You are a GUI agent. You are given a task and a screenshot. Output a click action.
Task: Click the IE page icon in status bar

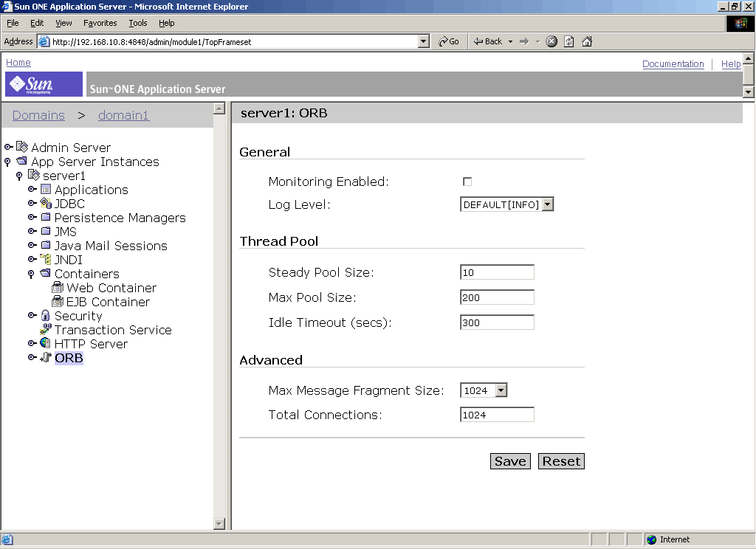coord(7,539)
